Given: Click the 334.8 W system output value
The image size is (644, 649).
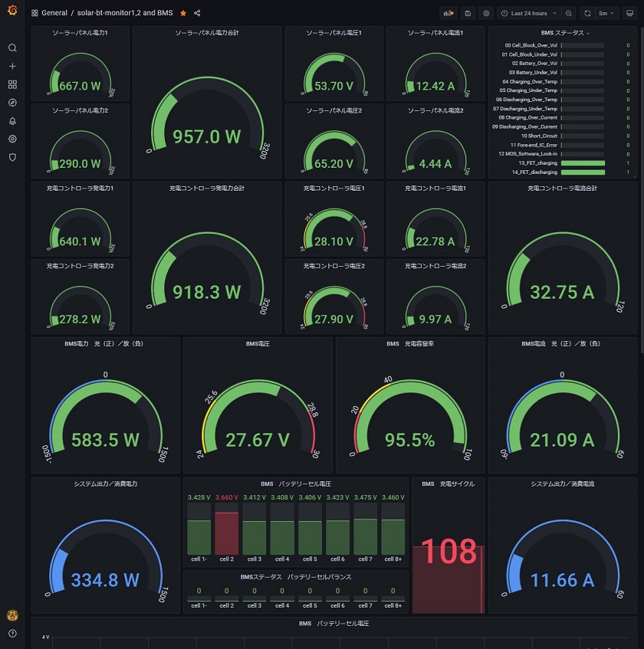Looking at the screenshot, I should 106,580.
